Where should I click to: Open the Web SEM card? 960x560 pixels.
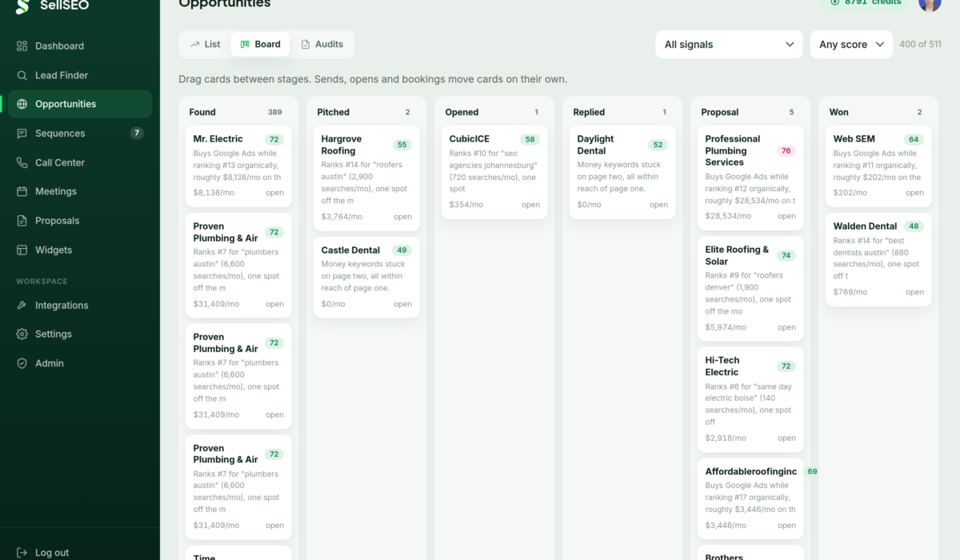tap(878, 166)
